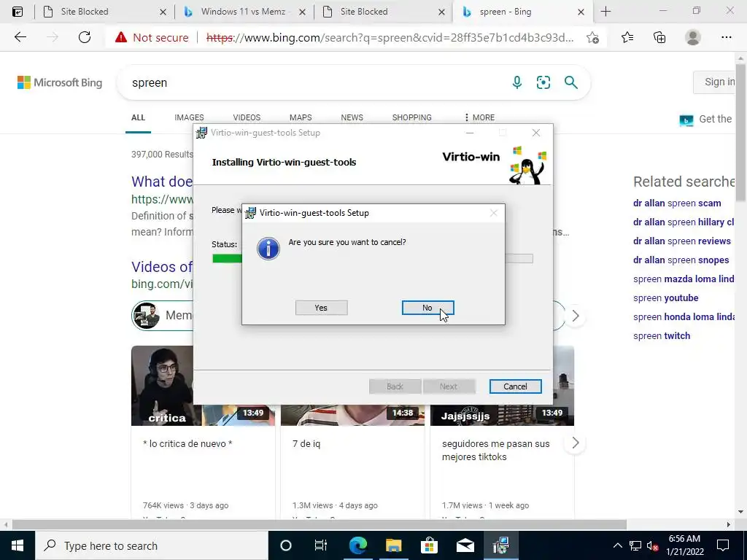Open the Collections icon
747x560 pixels.
[x=659, y=37]
